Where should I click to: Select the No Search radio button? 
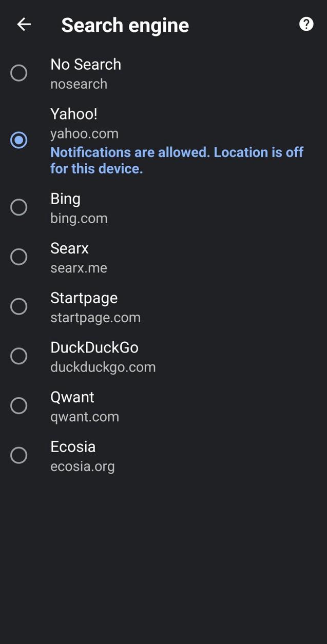18,73
